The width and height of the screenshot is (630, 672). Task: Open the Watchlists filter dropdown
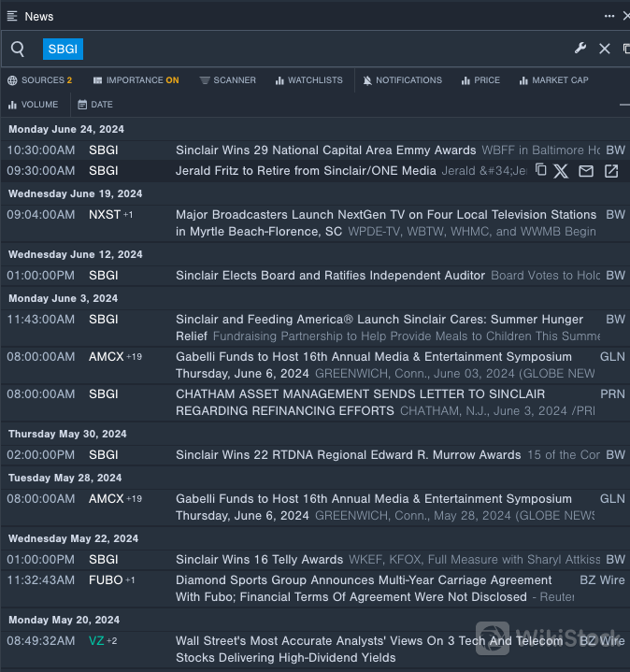[308, 80]
